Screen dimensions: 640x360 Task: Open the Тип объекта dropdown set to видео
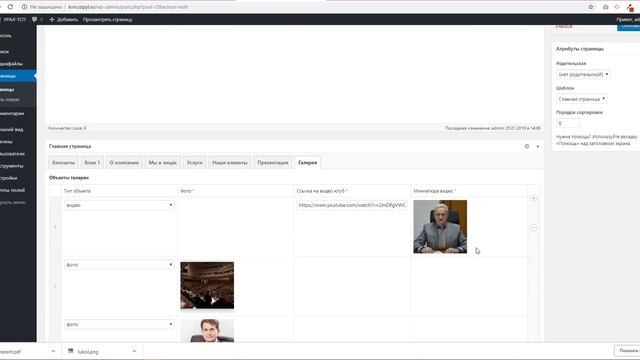coord(119,205)
